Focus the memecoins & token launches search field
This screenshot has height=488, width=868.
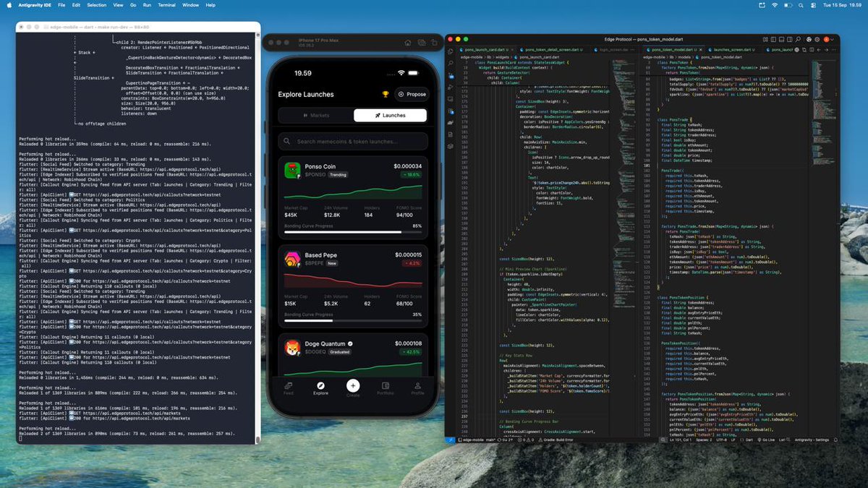click(353, 142)
